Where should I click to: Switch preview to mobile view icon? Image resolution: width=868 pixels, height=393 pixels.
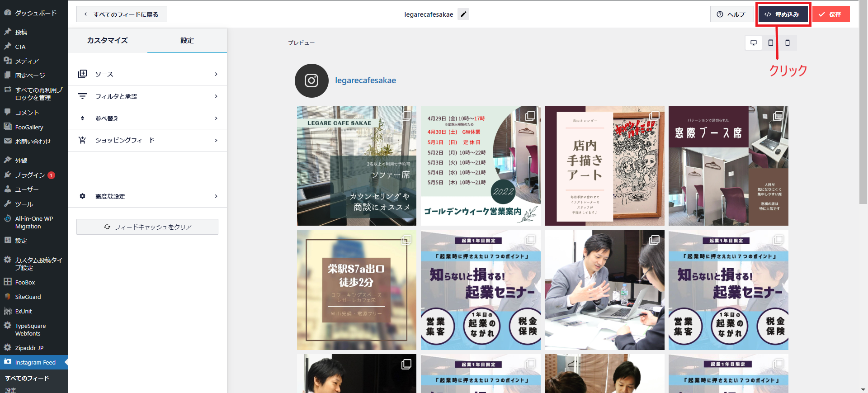(x=788, y=43)
